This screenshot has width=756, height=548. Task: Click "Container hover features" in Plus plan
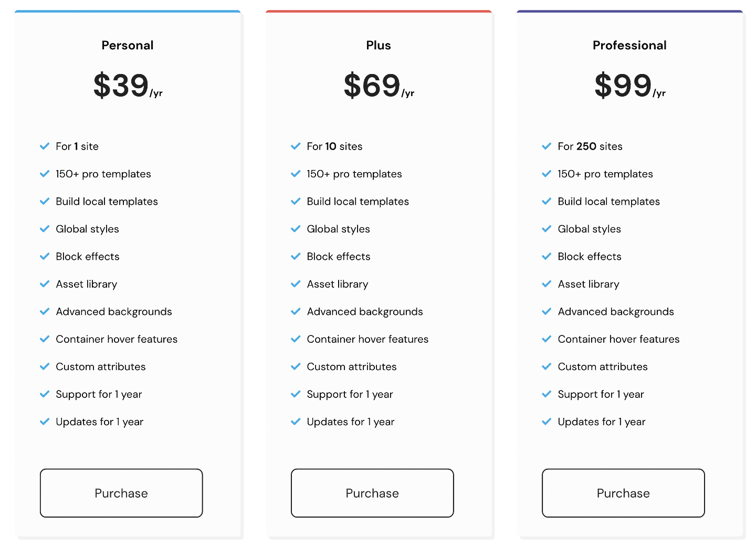(367, 339)
